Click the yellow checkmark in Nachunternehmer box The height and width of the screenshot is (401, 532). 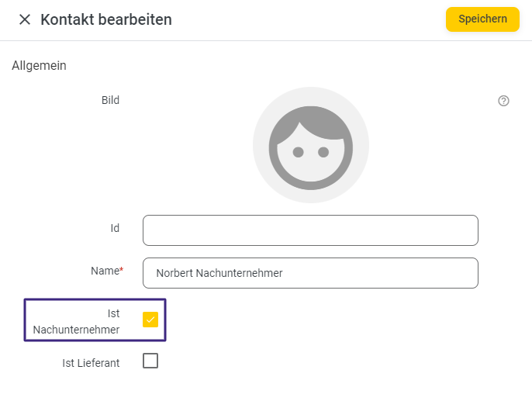(150, 320)
